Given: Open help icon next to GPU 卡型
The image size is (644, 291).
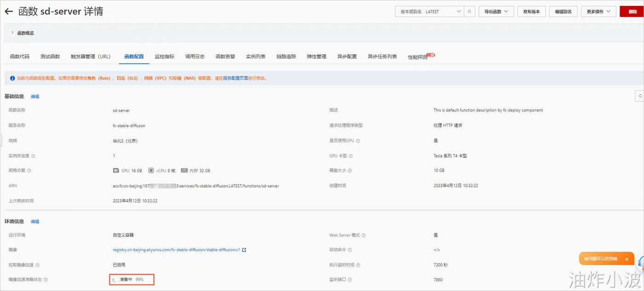Looking at the screenshot, I should pos(351,156).
